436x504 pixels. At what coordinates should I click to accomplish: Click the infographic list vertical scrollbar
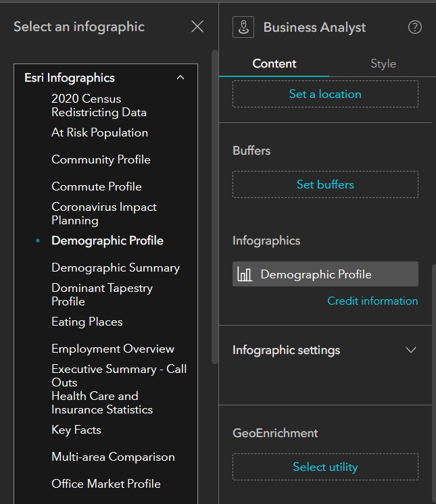click(215, 203)
